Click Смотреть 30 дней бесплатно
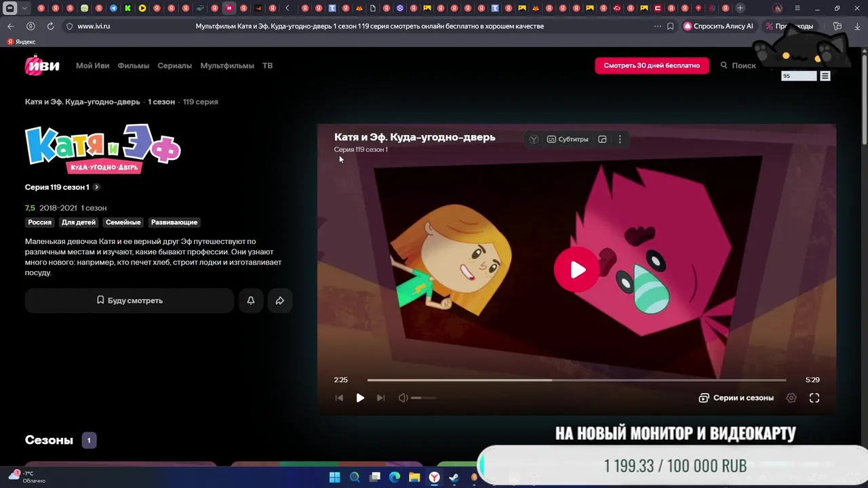The image size is (868, 488). [652, 65]
